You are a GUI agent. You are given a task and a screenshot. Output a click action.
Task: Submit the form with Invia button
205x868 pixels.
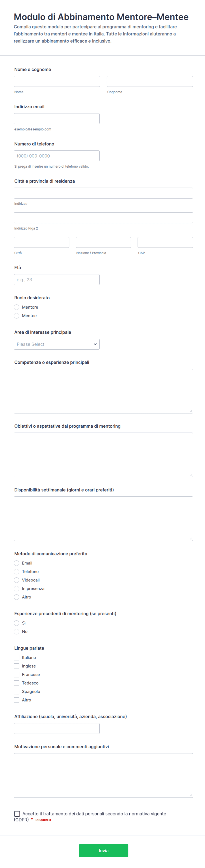click(104, 850)
